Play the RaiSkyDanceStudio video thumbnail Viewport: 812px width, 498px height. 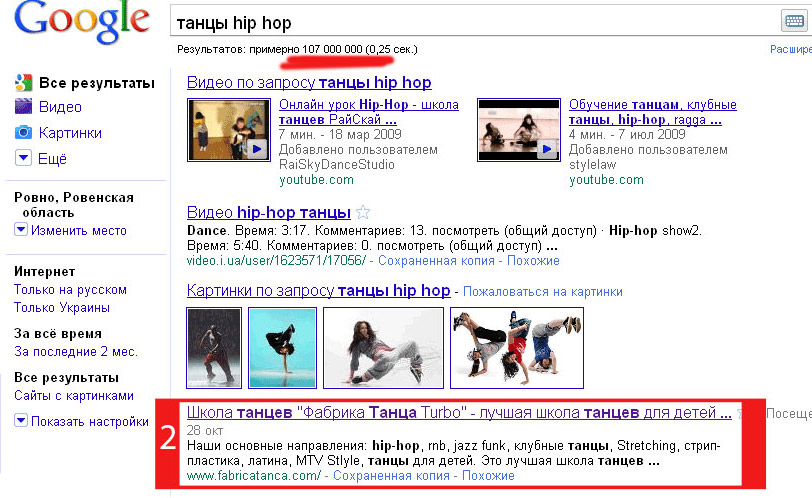[x=229, y=130]
